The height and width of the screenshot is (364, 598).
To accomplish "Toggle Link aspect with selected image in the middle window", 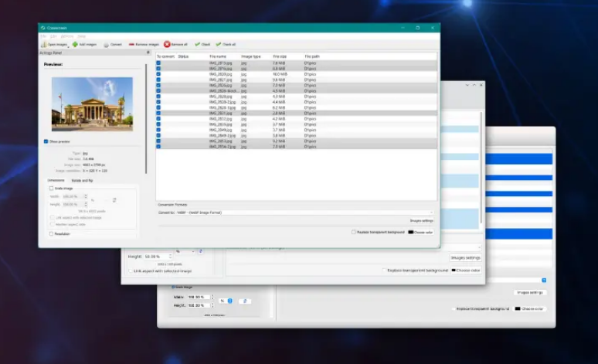I will click(x=131, y=271).
